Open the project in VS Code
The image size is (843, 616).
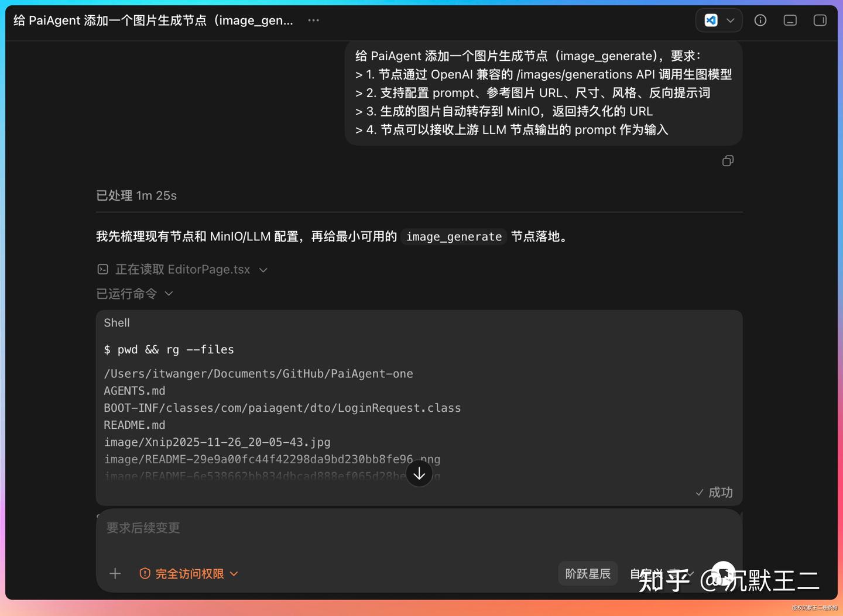pyautogui.click(x=711, y=20)
